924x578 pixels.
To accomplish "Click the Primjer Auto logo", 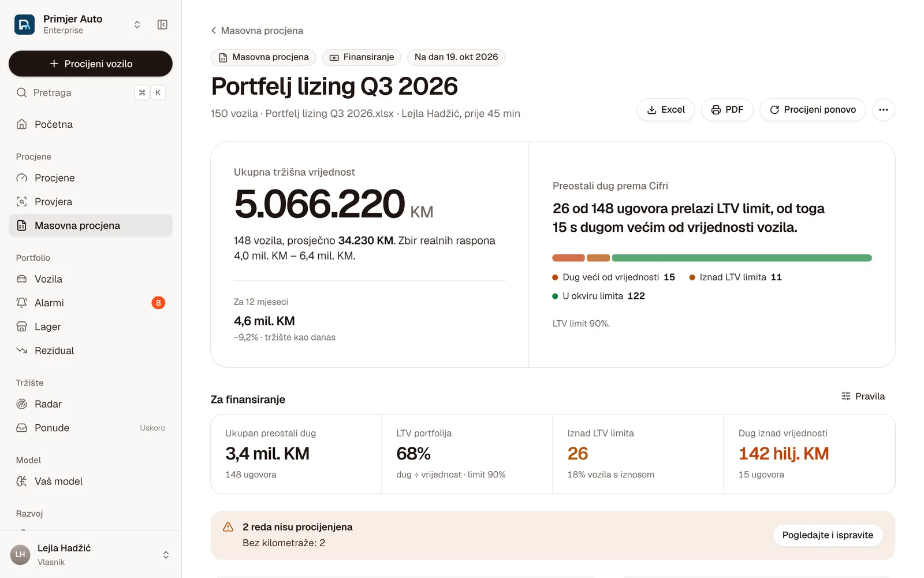I will point(24,24).
